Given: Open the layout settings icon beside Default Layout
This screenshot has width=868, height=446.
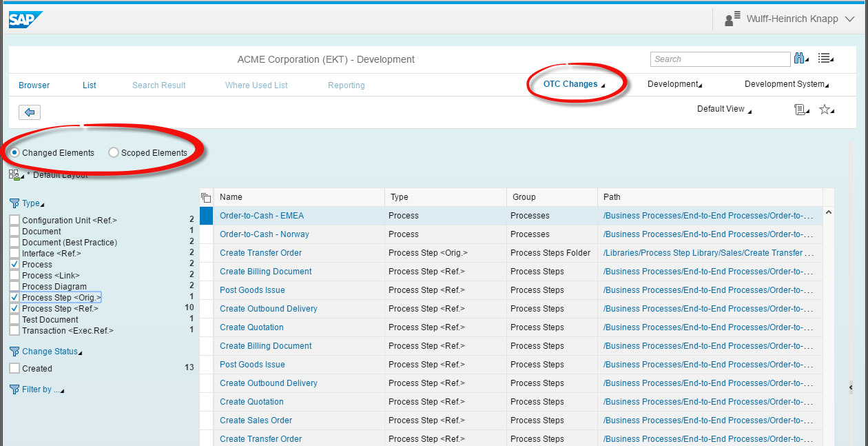Looking at the screenshot, I should point(17,175).
